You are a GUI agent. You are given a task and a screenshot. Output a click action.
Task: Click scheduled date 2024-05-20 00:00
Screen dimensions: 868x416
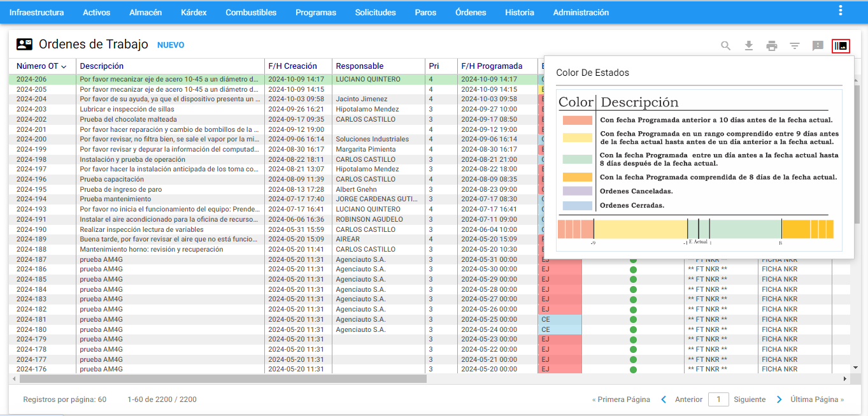point(489,369)
